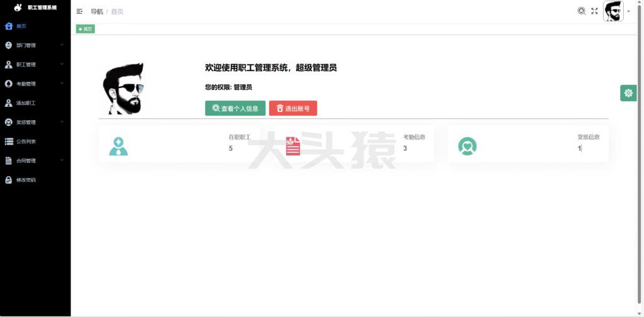The width and height of the screenshot is (644, 317).
Task: Open the user dropdown arrow beside the avatar
Action: pyautogui.click(x=628, y=11)
